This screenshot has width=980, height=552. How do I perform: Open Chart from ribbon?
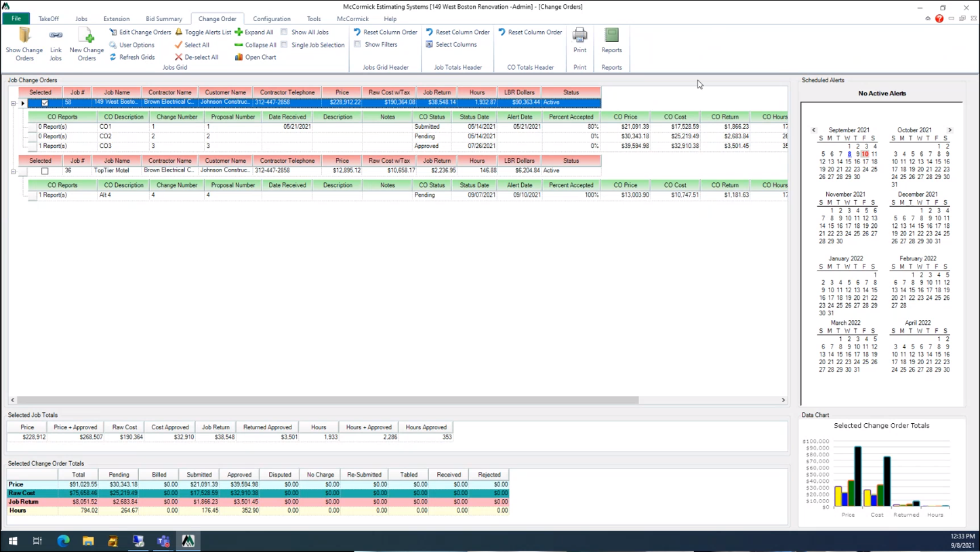pos(256,58)
